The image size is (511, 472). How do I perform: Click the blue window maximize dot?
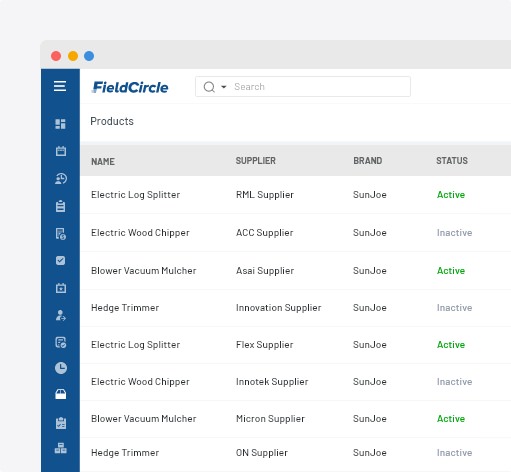pos(89,56)
